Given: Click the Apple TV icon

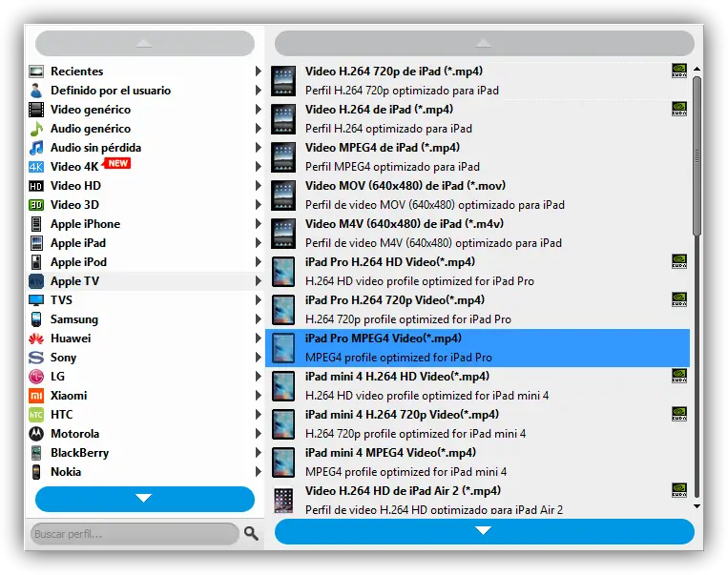Looking at the screenshot, I should (x=36, y=281).
